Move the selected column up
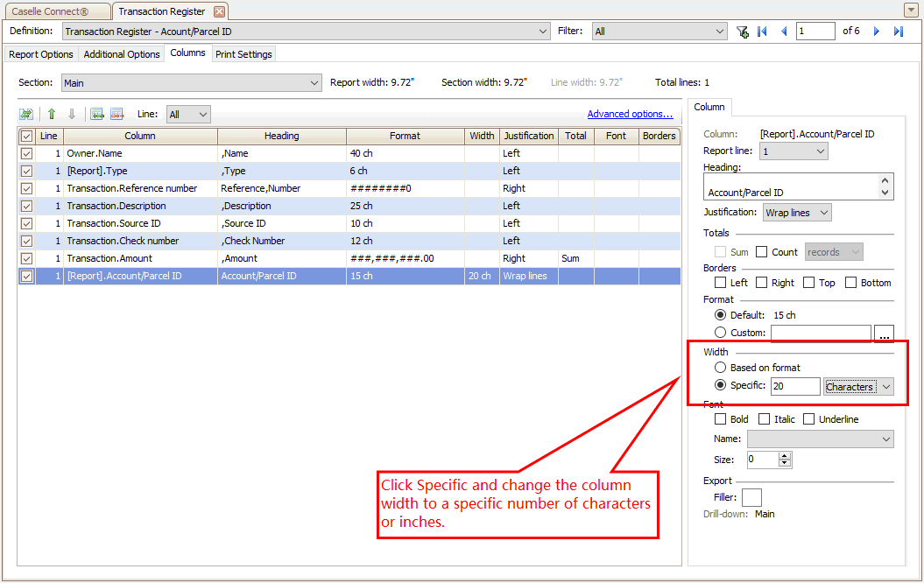 [53, 114]
